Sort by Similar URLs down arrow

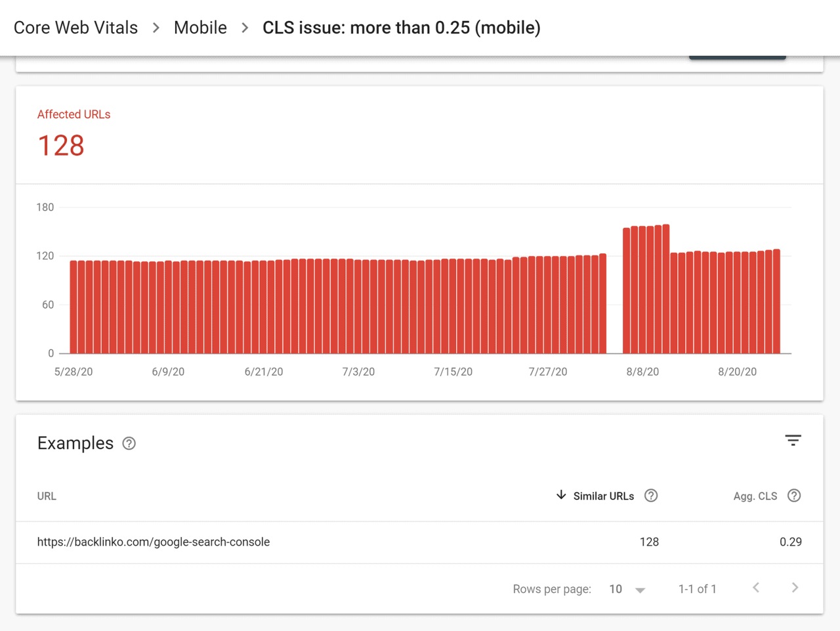pos(561,495)
